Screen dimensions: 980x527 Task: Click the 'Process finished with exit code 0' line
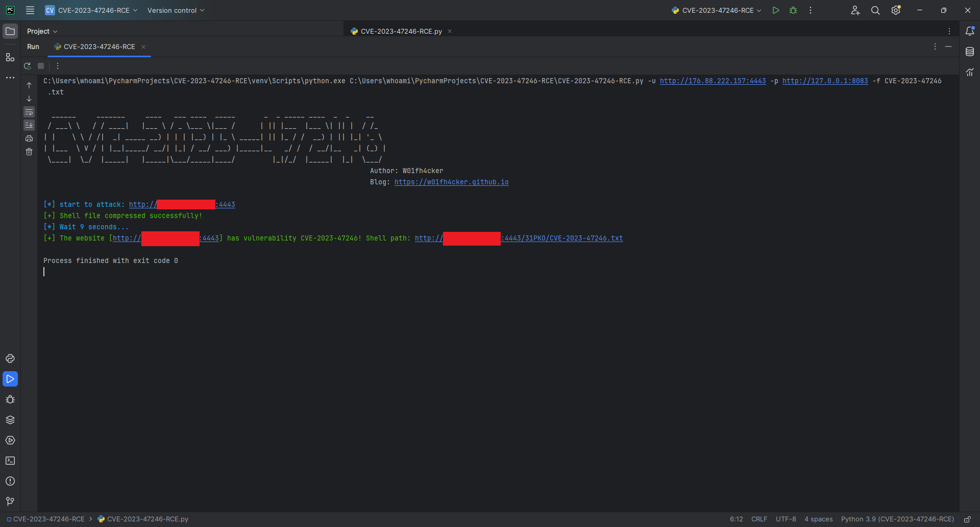point(111,260)
